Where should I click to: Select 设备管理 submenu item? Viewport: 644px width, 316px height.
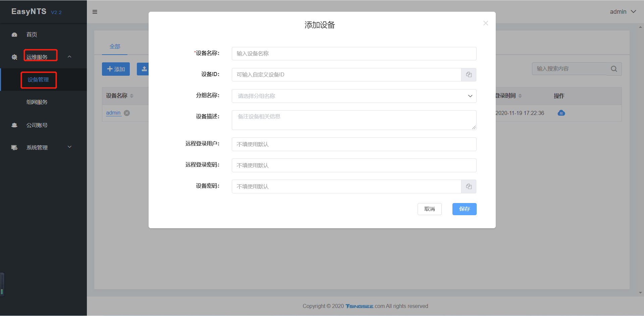point(38,80)
